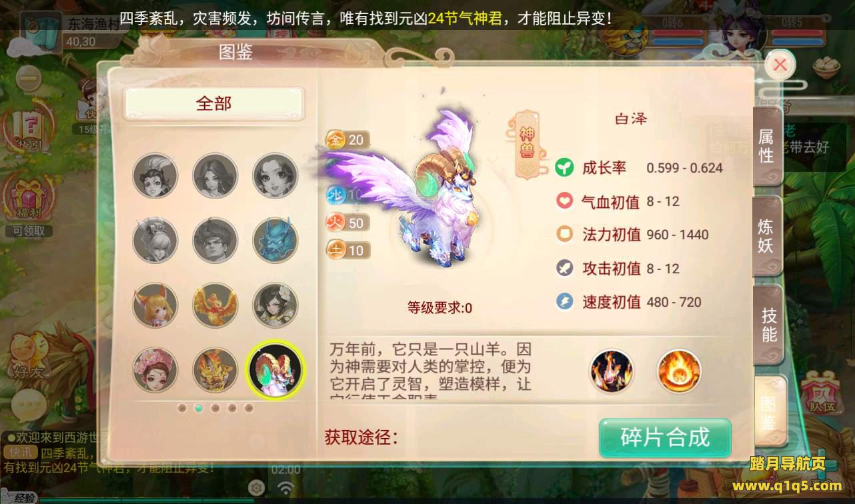Go to first page indicator dot

coord(182,408)
